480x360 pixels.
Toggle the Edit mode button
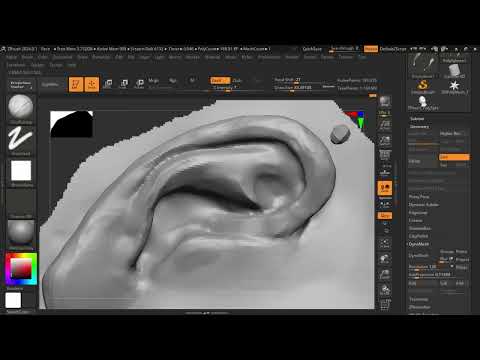click(76, 84)
